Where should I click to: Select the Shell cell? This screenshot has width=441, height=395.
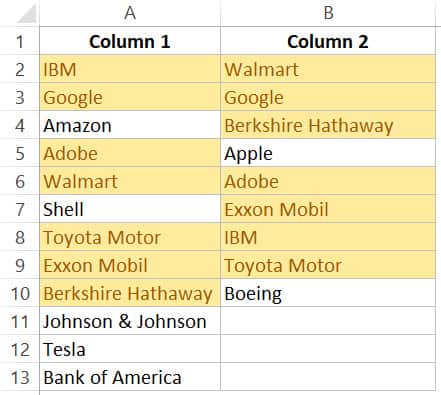coord(130,209)
